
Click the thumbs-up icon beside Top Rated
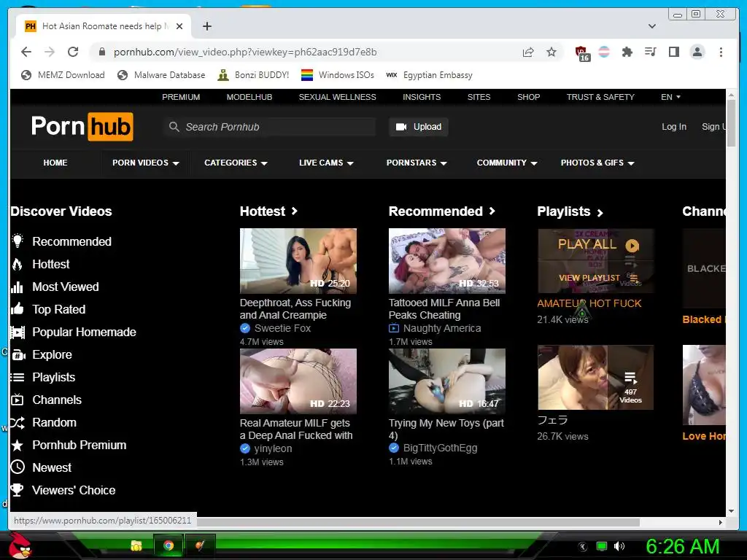(18, 309)
